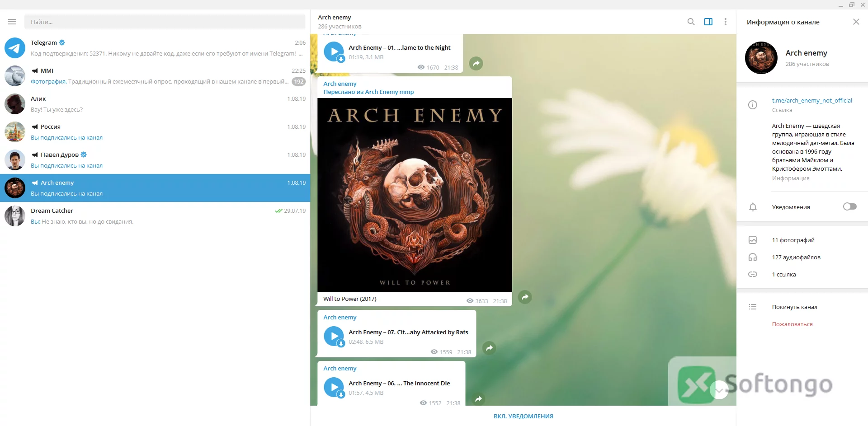Open the MMI channel avatar
Screen dimensions: 868x426
pos(15,76)
